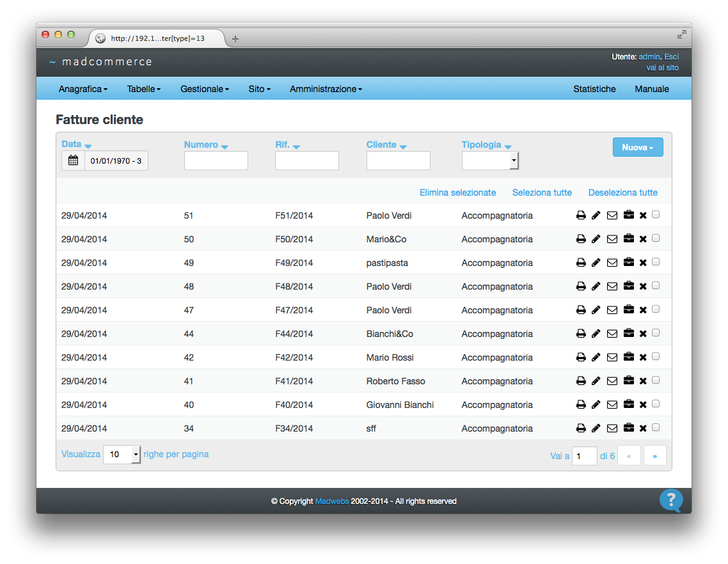Delete invoice F44/2014 with X icon
This screenshot has width=728, height=564.
coord(643,334)
